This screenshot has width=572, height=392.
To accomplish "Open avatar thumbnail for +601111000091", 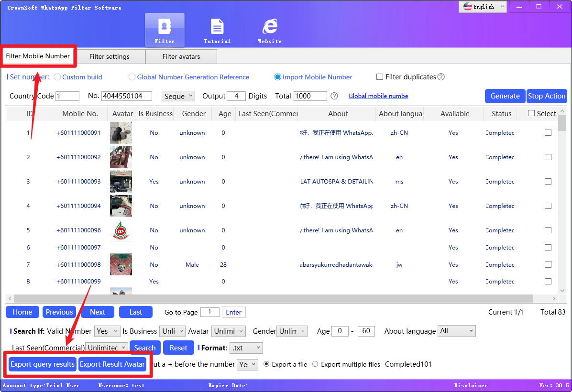I will pos(121,133).
